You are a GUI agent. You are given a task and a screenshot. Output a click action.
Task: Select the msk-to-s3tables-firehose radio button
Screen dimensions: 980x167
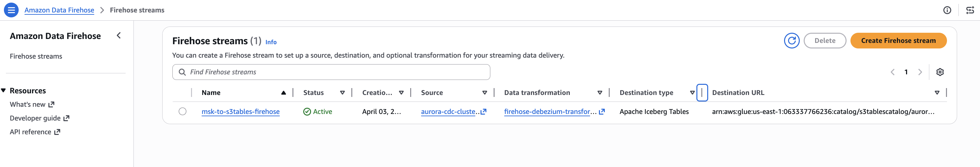[183, 111]
